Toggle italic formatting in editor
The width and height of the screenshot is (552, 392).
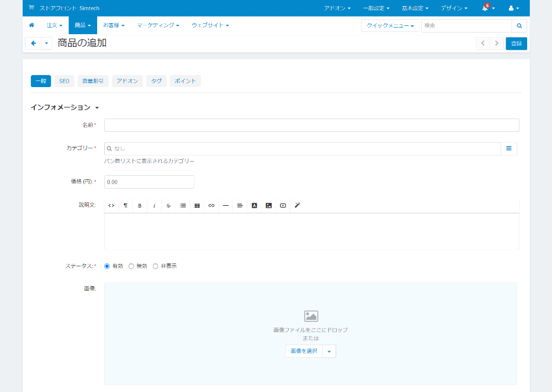coord(154,206)
